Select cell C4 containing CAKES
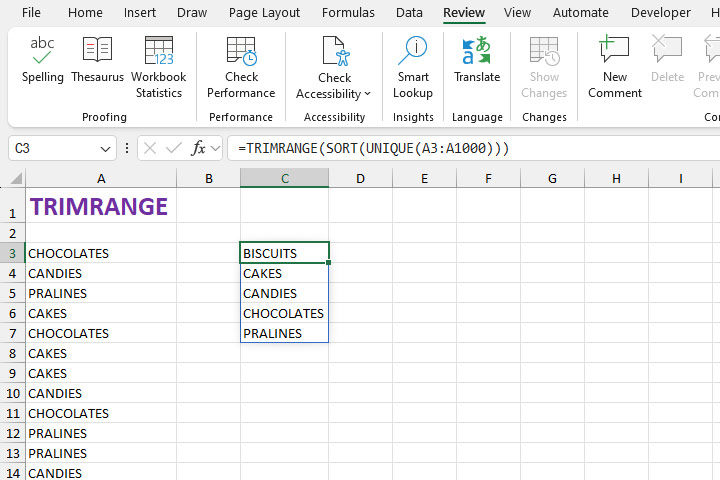 285,273
